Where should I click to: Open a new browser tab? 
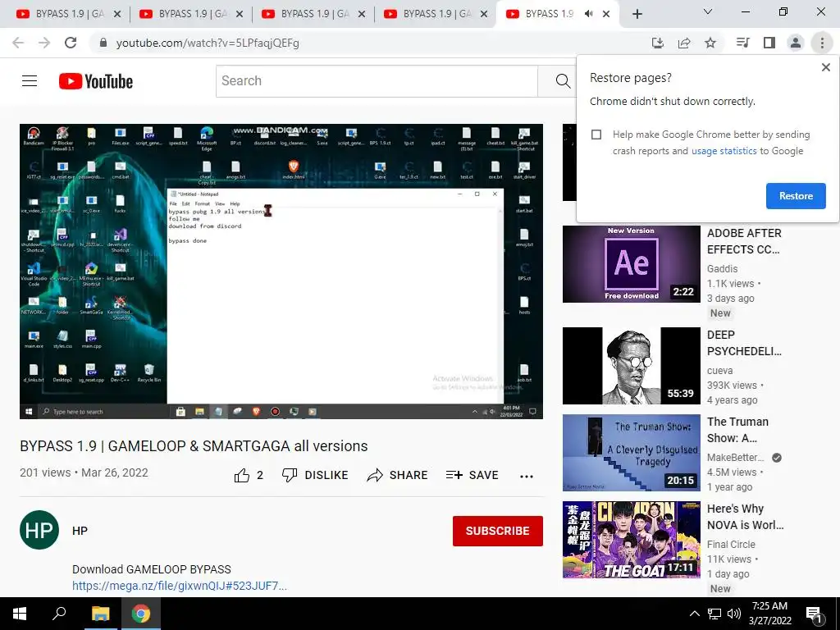pyautogui.click(x=637, y=14)
